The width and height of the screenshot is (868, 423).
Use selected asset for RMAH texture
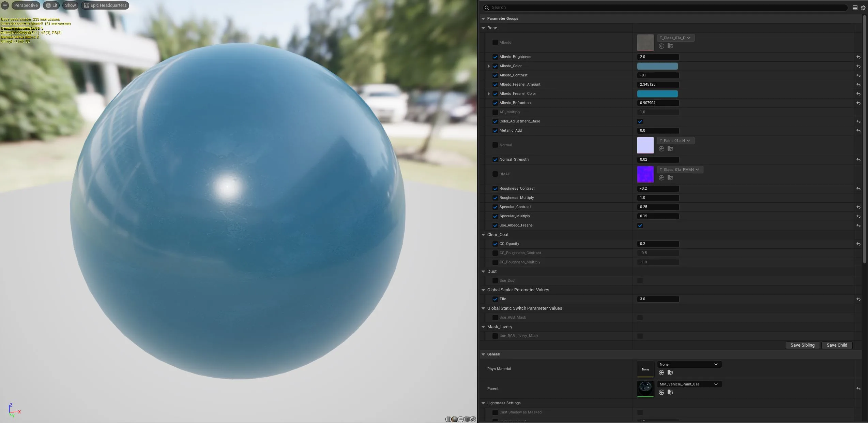coord(661,178)
